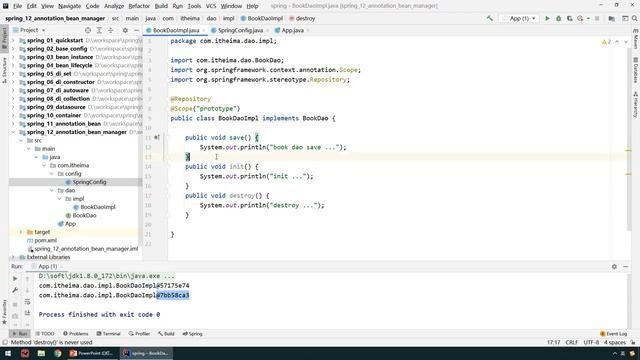This screenshot has width=640, height=360.
Task: Open the Event Log
Action: point(613,334)
